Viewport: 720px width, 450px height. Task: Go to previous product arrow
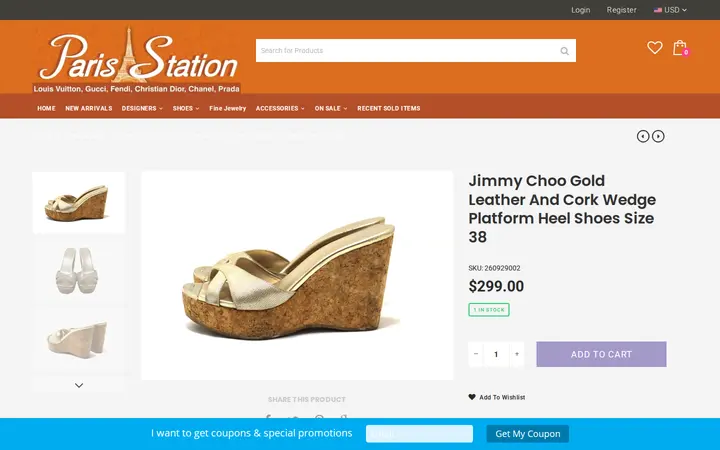tap(642, 136)
